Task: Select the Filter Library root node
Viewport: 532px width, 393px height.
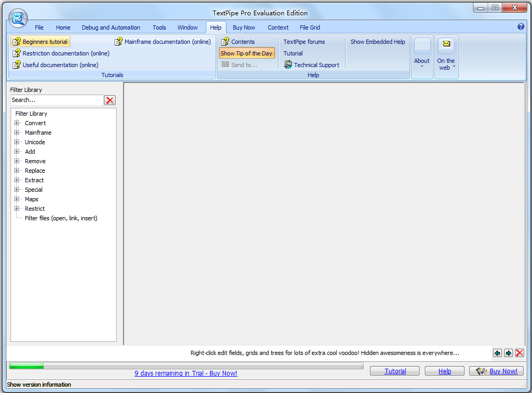Action: (x=31, y=114)
